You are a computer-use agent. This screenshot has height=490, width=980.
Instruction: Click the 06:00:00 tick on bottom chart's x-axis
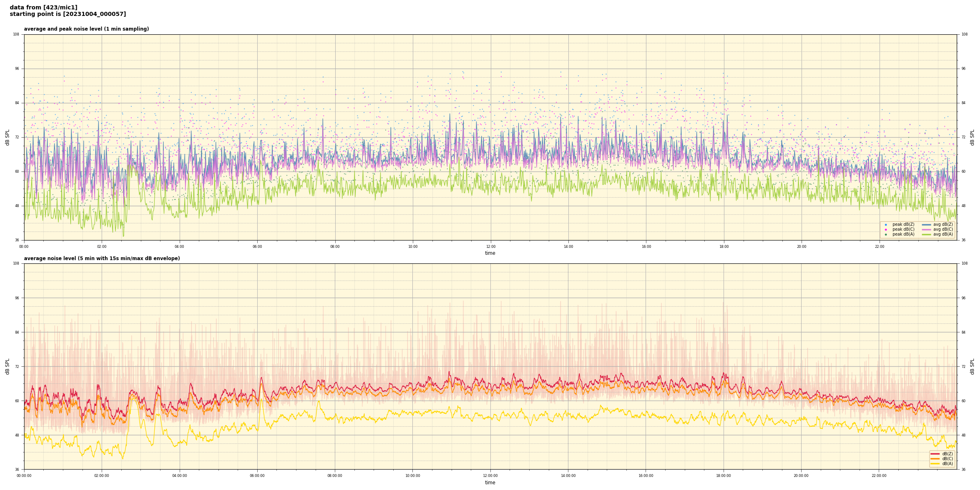coord(257,476)
